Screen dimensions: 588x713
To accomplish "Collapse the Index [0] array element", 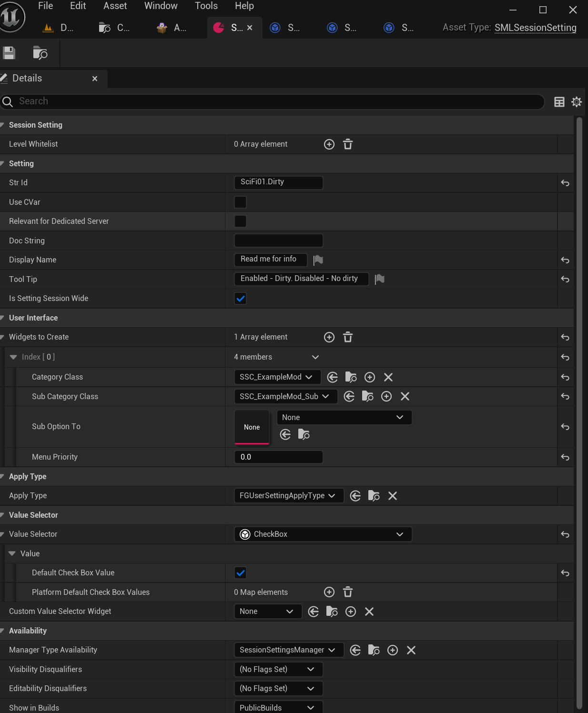I will click(13, 357).
